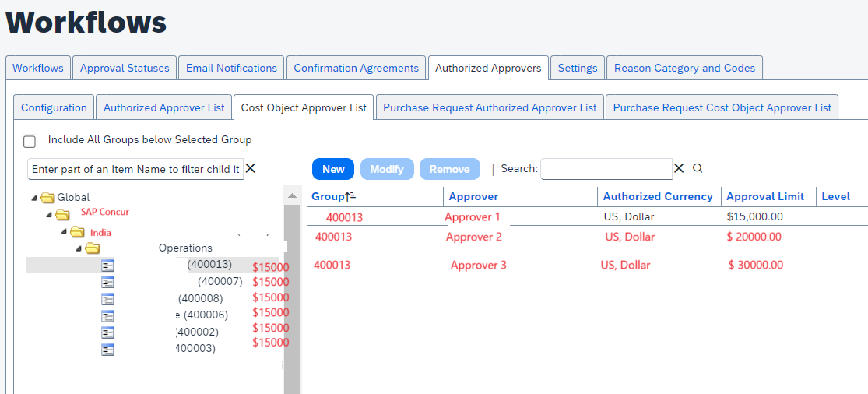This screenshot has height=394, width=868.
Task: Select the 400003) tree item
Action: [x=195, y=349]
